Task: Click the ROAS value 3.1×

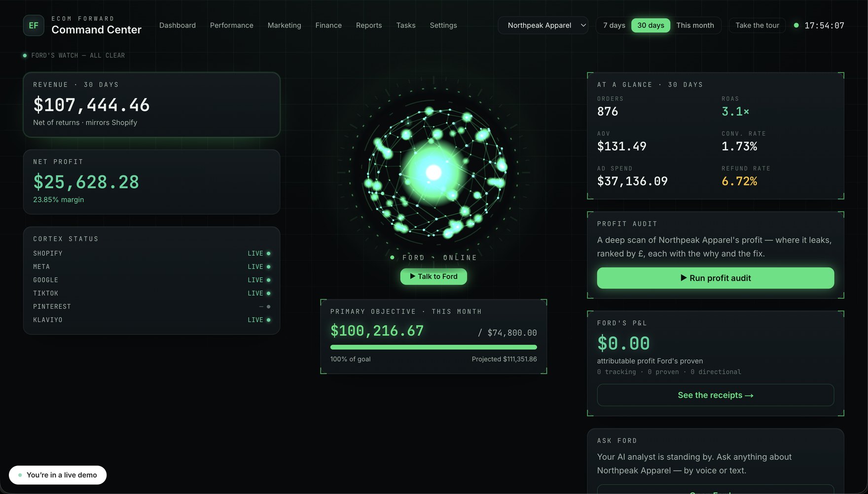Action: click(735, 111)
